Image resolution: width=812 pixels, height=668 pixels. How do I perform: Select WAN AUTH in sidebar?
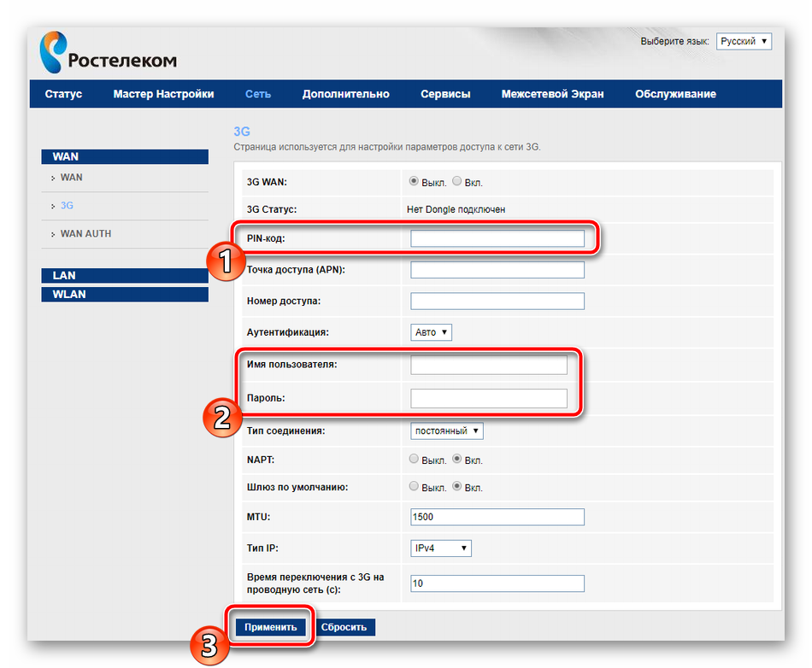(x=85, y=234)
